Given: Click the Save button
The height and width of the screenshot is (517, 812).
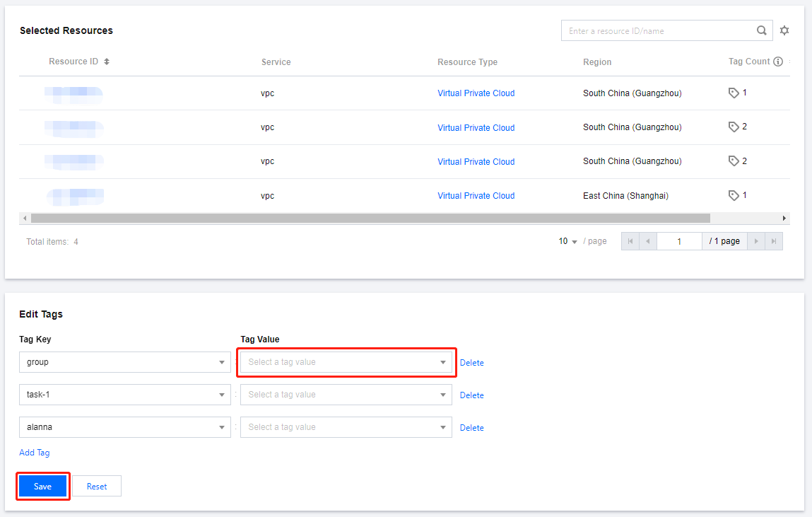Looking at the screenshot, I should [42, 487].
